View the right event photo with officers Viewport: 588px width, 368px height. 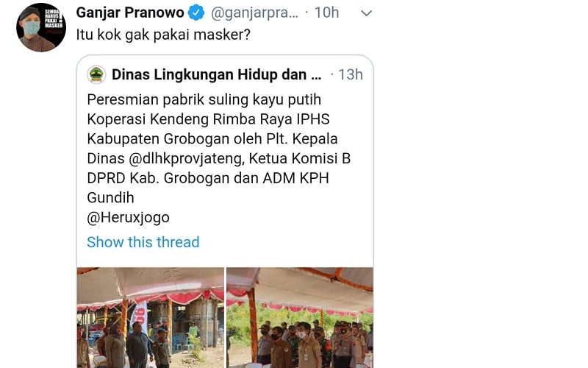pyautogui.click(x=300, y=318)
